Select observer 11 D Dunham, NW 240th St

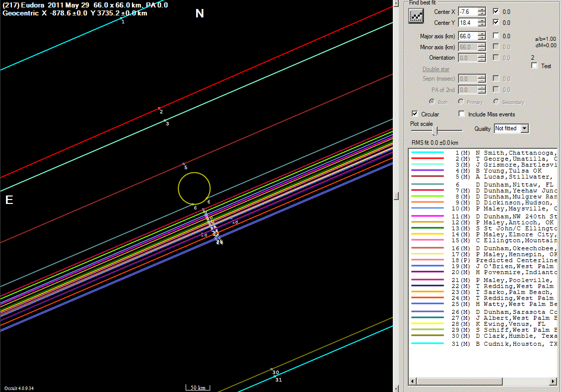point(483,216)
